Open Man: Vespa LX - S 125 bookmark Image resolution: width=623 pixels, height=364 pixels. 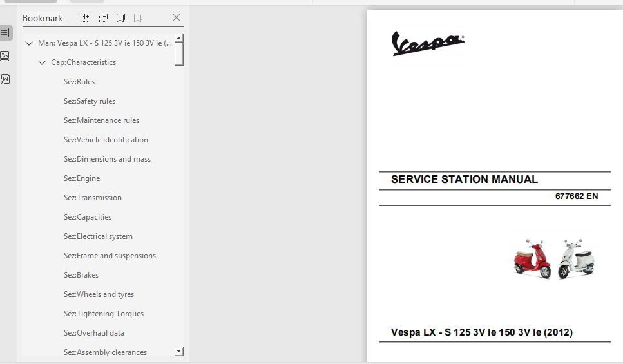pos(105,43)
